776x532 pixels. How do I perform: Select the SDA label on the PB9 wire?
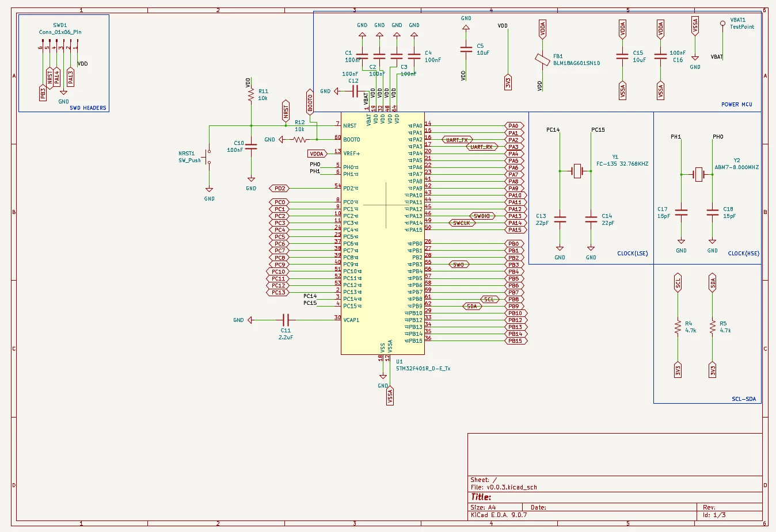click(x=472, y=307)
